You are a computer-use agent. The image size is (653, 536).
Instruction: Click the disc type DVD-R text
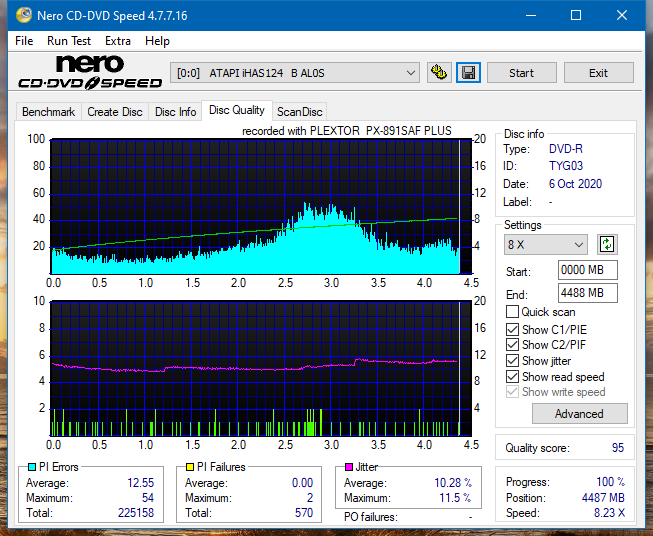point(566,149)
